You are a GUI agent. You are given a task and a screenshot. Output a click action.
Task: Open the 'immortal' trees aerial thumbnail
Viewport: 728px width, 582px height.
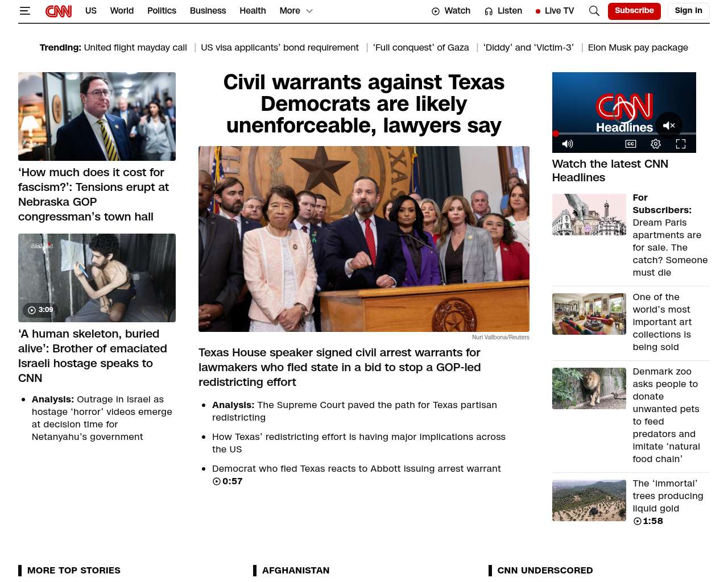click(589, 500)
